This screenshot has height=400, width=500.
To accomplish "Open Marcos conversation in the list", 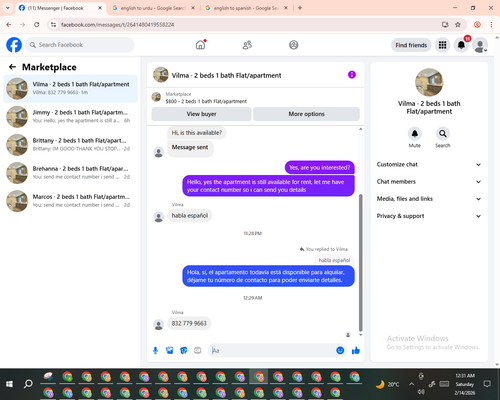I will (x=70, y=201).
